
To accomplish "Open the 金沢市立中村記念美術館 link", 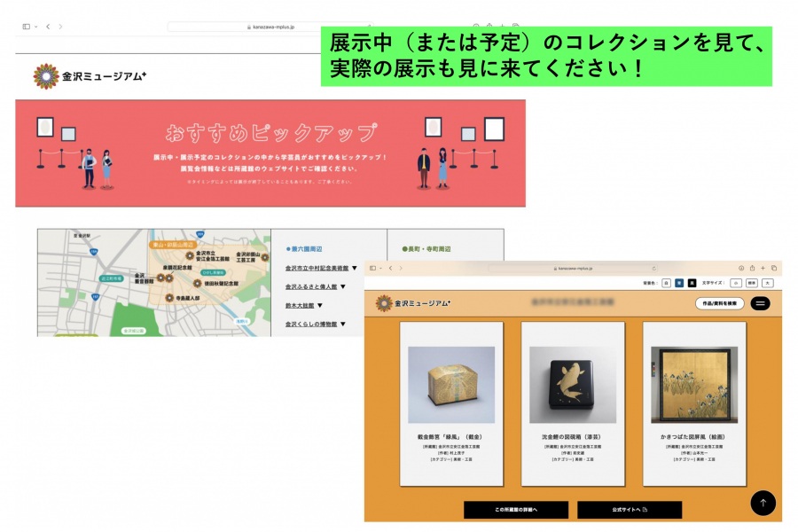I will click(x=317, y=269).
